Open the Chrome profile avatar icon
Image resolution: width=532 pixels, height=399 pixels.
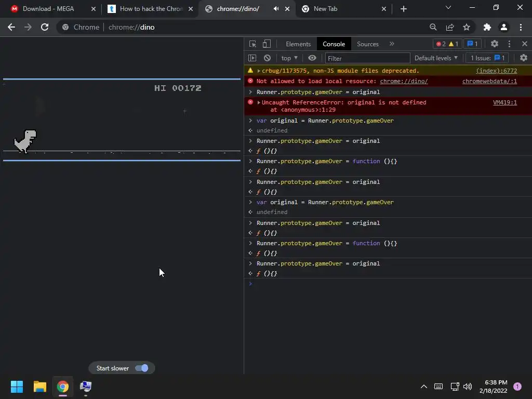(504, 27)
